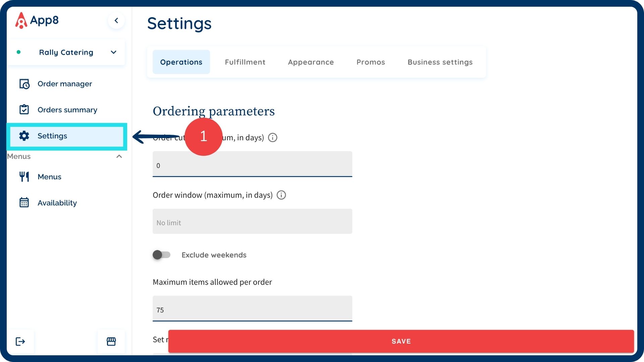Image resolution: width=644 pixels, height=362 pixels.
Task: Collapse the Menus sidebar section
Action: click(119, 157)
